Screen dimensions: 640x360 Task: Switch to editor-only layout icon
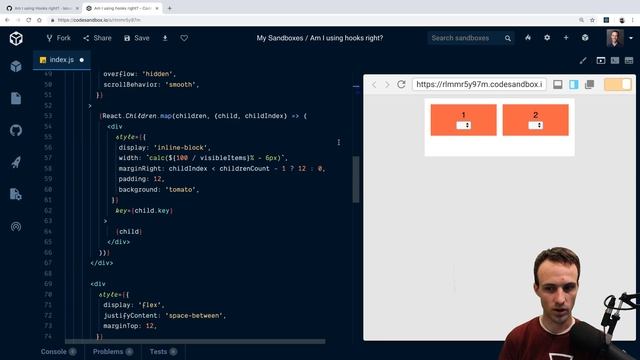coord(629,61)
